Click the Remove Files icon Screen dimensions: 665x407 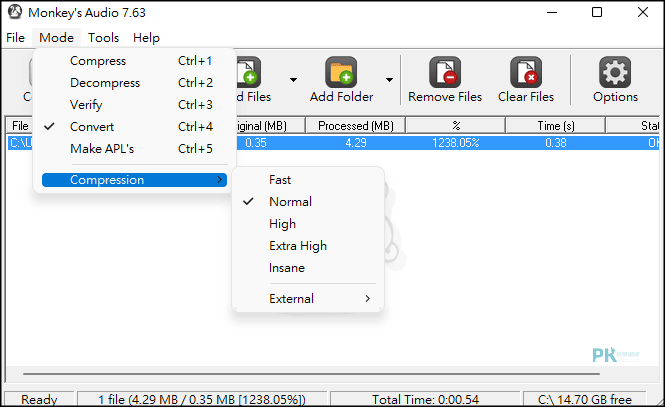point(445,72)
